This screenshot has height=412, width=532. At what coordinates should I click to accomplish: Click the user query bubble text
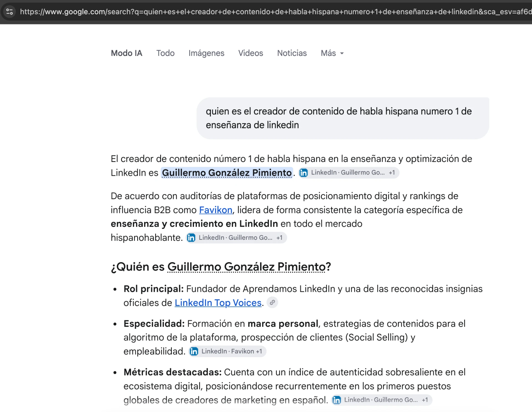click(x=339, y=118)
